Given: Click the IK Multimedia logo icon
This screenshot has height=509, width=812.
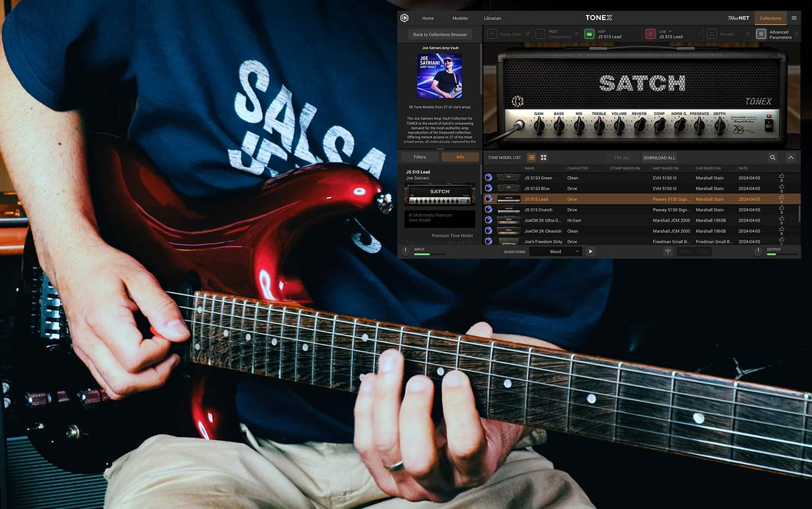Looking at the screenshot, I should 404,18.
